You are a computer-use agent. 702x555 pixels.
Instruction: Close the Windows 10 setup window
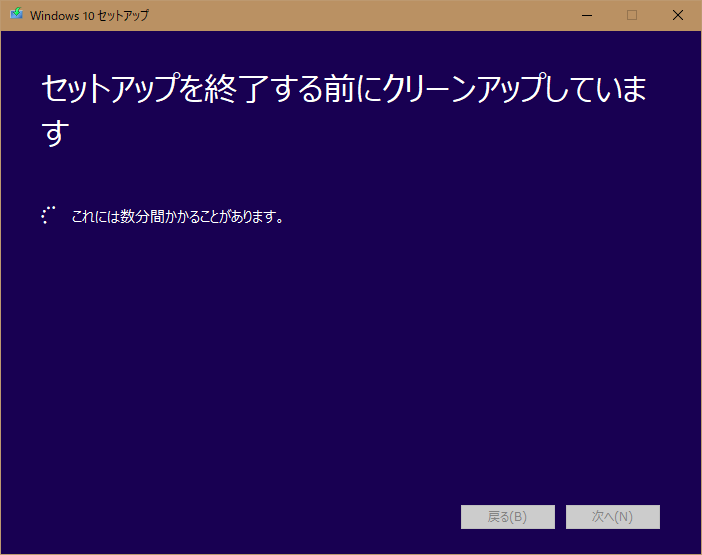pyautogui.click(x=678, y=15)
